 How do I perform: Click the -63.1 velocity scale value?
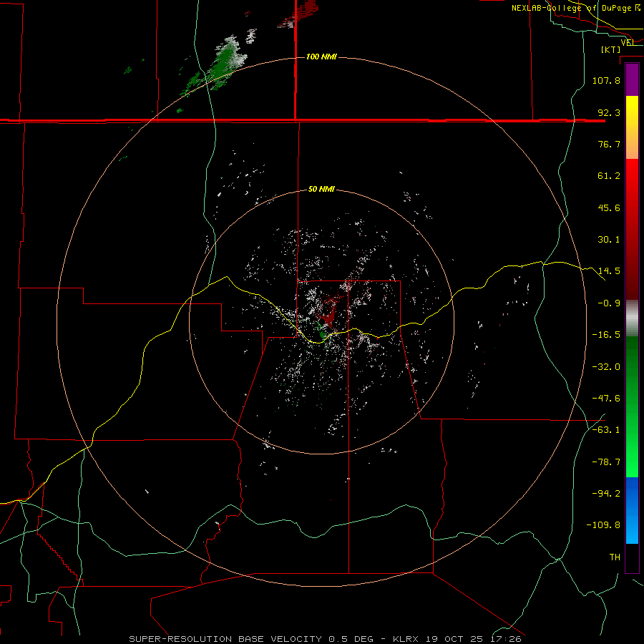tap(606, 430)
